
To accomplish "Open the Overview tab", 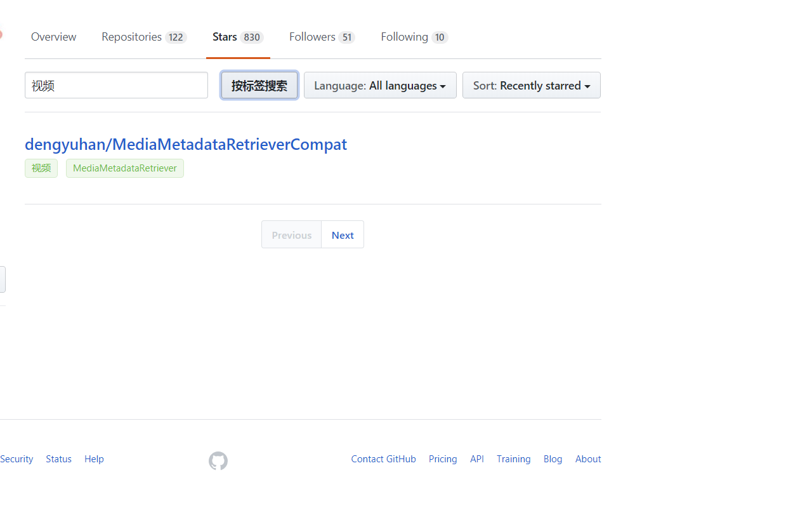I will click(53, 37).
